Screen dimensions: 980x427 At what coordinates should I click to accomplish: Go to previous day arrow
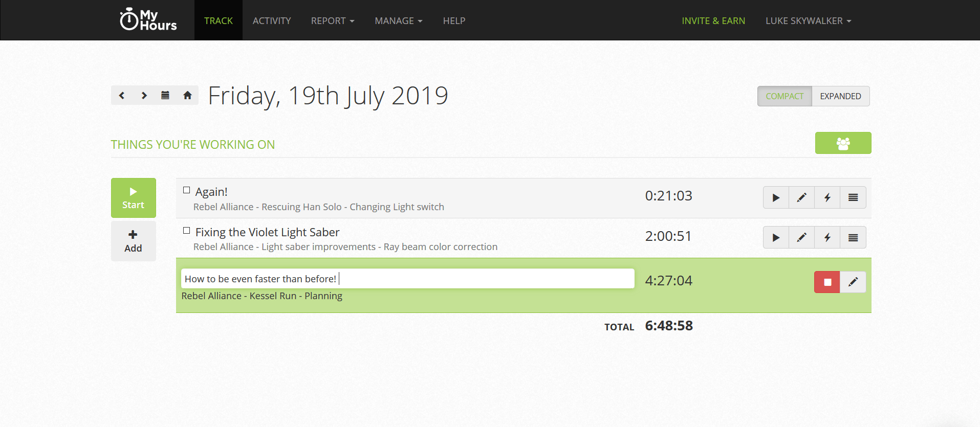(122, 96)
